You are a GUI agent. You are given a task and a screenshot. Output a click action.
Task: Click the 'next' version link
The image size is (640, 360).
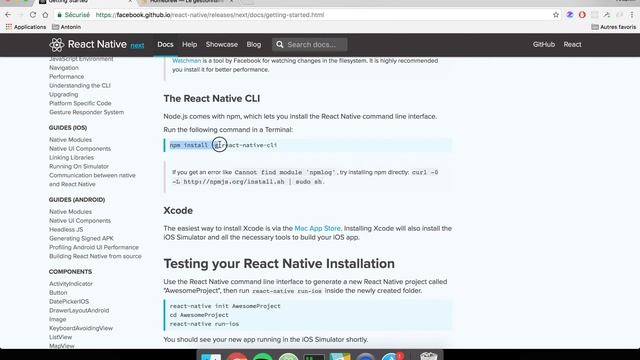pos(137,45)
